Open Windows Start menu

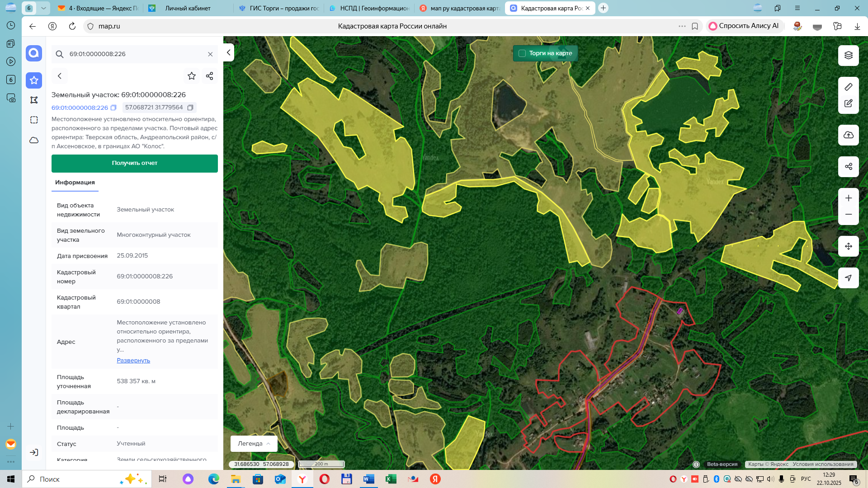11,479
